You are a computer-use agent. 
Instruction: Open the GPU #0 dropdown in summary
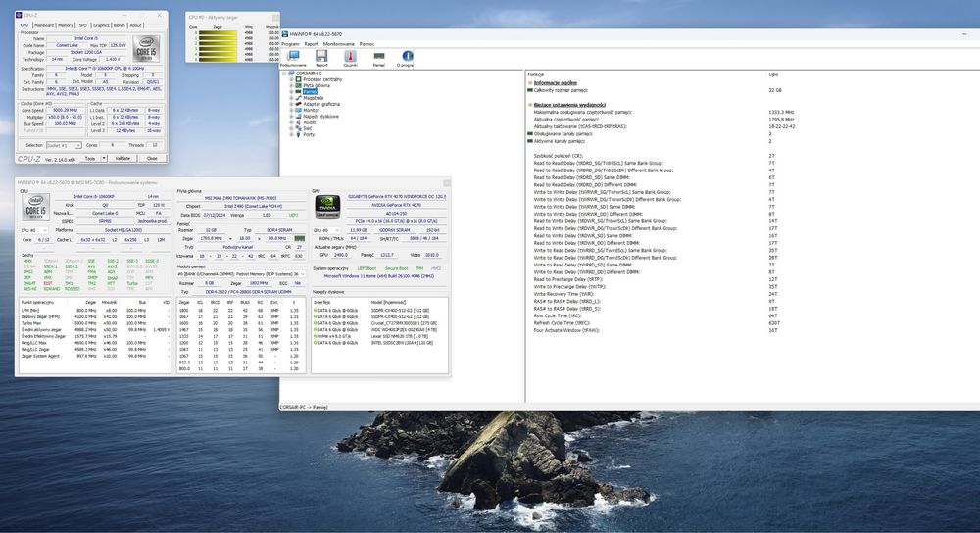(327, 230)
